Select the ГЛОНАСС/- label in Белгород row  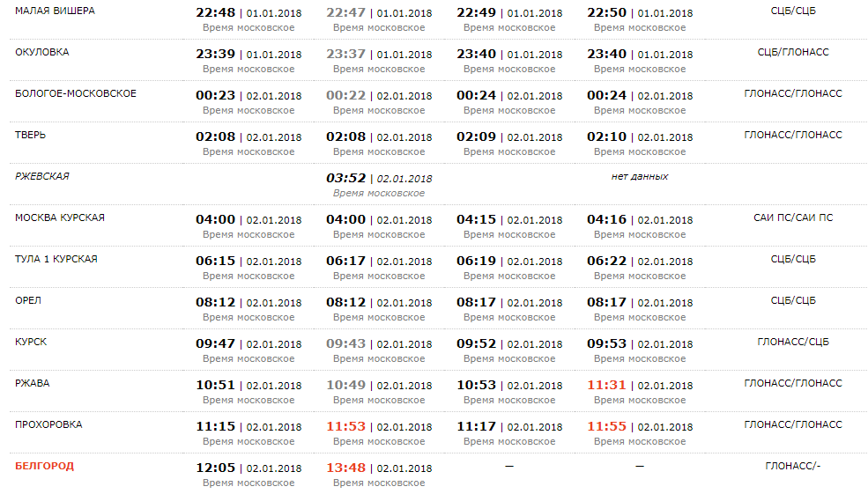click(793, 466)
